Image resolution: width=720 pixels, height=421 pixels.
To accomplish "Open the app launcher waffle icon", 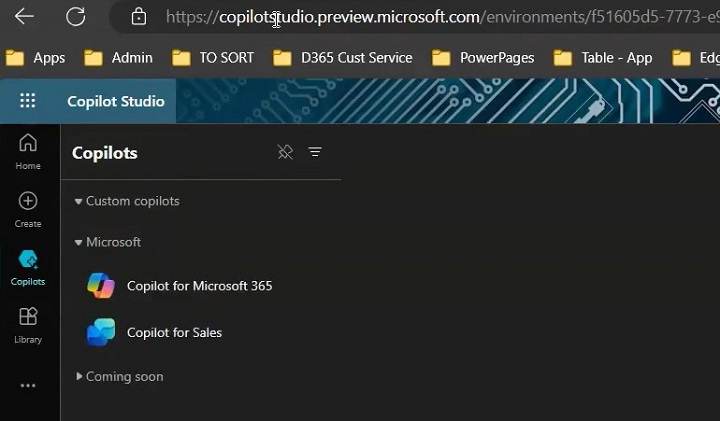I will [x=28, y=101].
